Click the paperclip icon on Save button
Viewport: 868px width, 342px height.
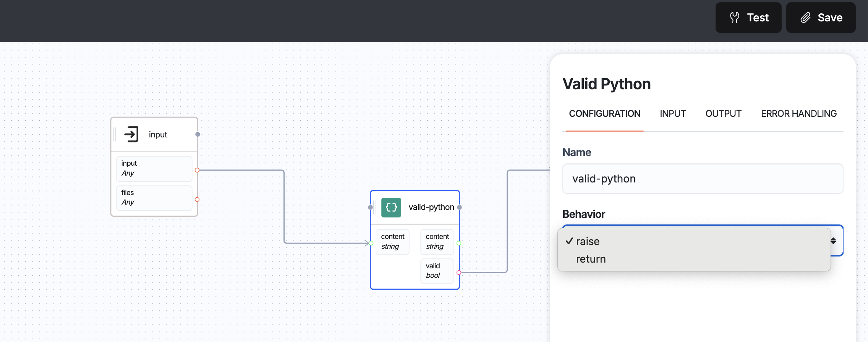click(805, 18)
